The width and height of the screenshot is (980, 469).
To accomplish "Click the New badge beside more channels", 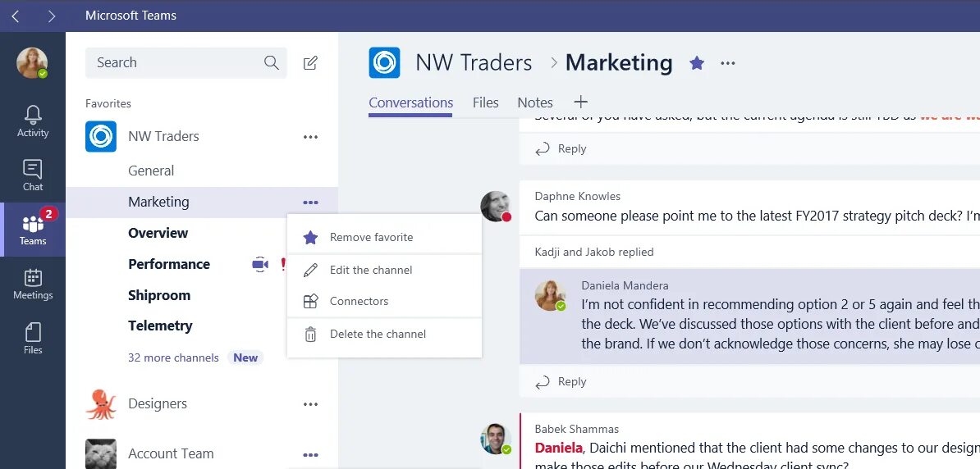I will [245, 357].
